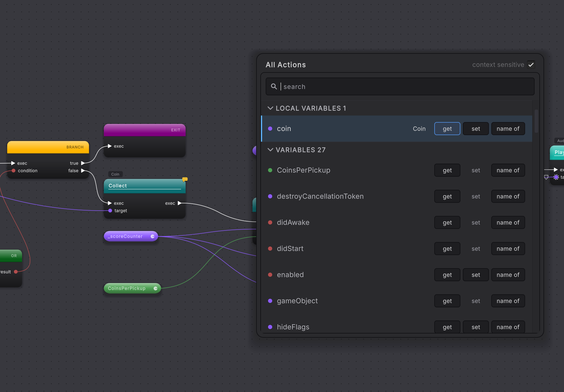Viewport: 564px width, 392px height.
Task: Click the _scoreCounter variable node
Action: coord(131,236)
